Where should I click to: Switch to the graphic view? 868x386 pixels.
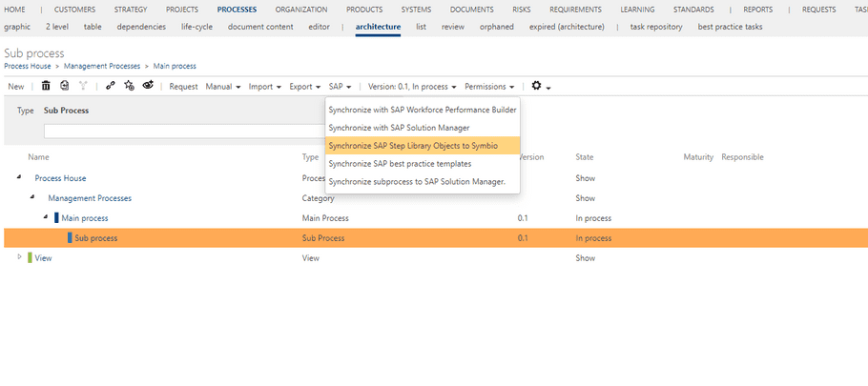17,27
